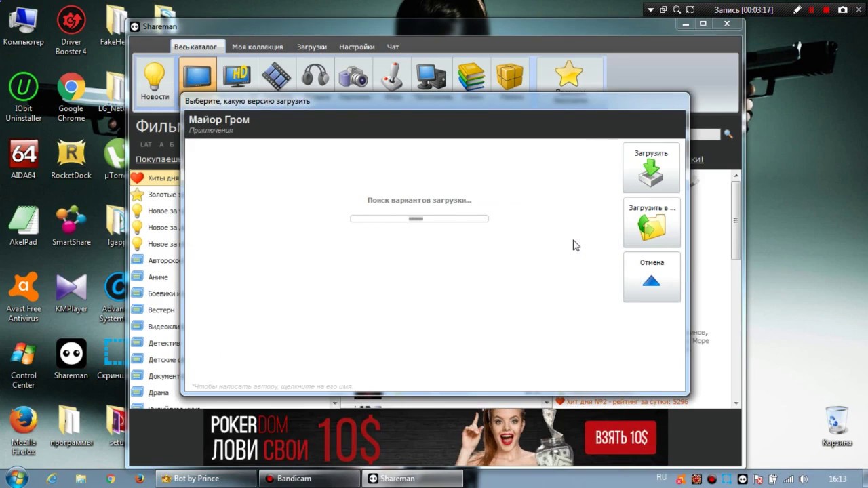Open the books category icon
Image resolution: width=868 pixels, height=488 pixels.
click(x=471, y=76)
